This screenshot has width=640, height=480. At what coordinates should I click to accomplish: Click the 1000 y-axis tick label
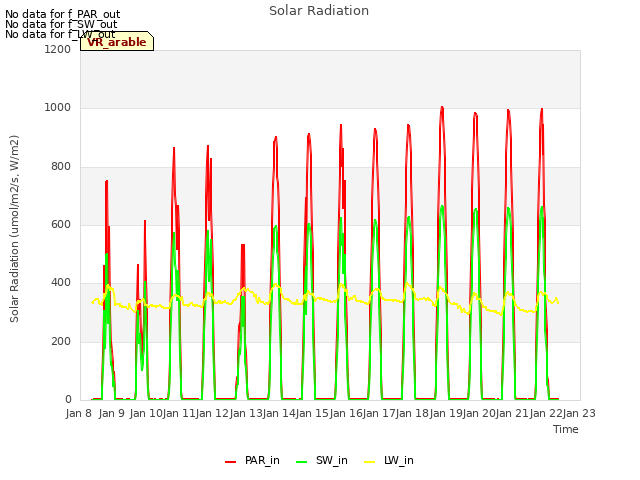point(58,108)
